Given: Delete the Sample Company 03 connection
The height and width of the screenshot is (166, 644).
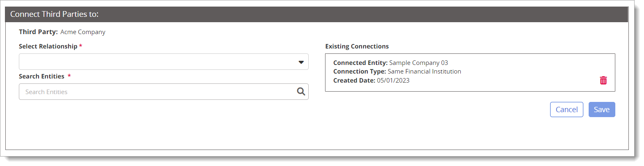Looking at the screenshot, I should point(603,81).
